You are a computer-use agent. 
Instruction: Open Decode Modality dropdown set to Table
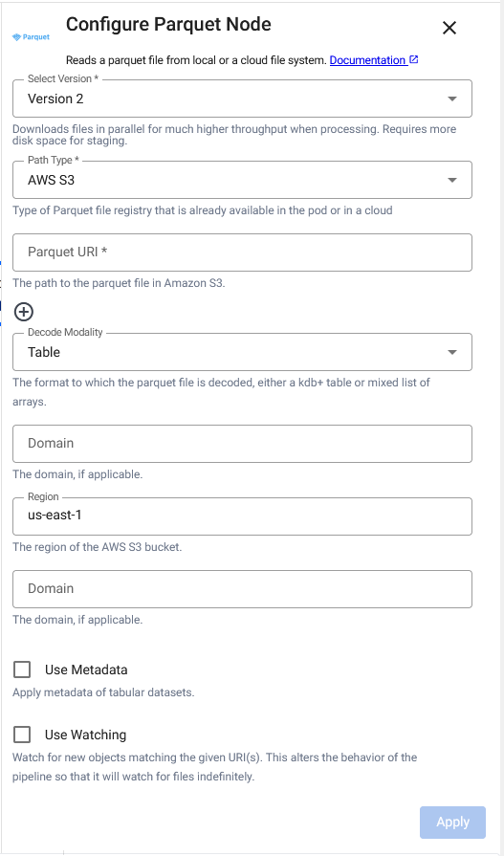click(242, 352)
